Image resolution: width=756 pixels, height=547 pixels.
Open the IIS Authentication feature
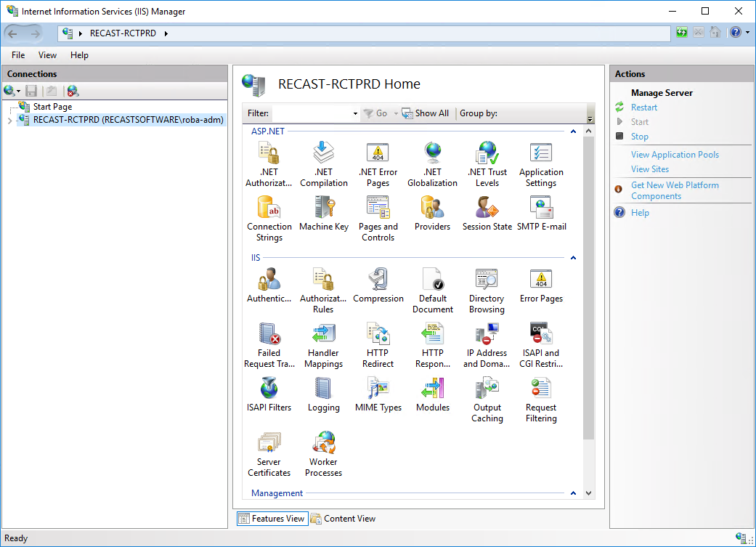[269, 285]
